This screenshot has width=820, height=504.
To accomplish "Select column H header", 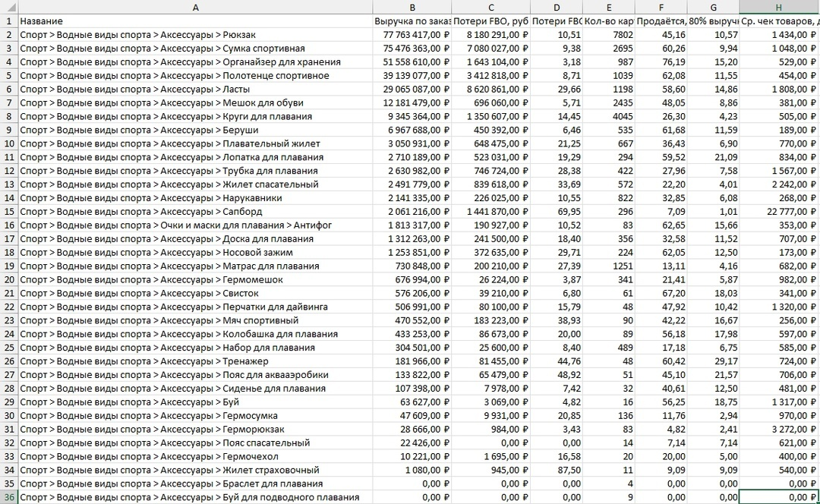I will point(779,8).
